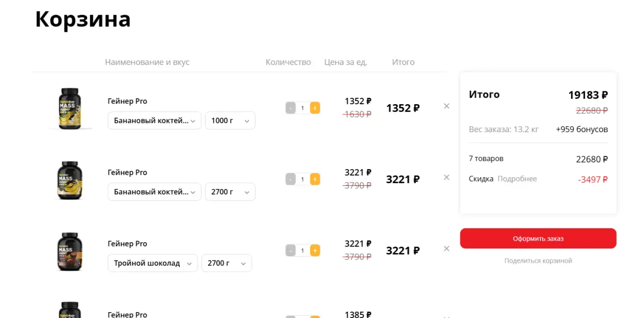Click first yellow gainer product thumbnail
Image resolution: width=644 pixels, height=318 pixels.
click(x=70, y=109)
